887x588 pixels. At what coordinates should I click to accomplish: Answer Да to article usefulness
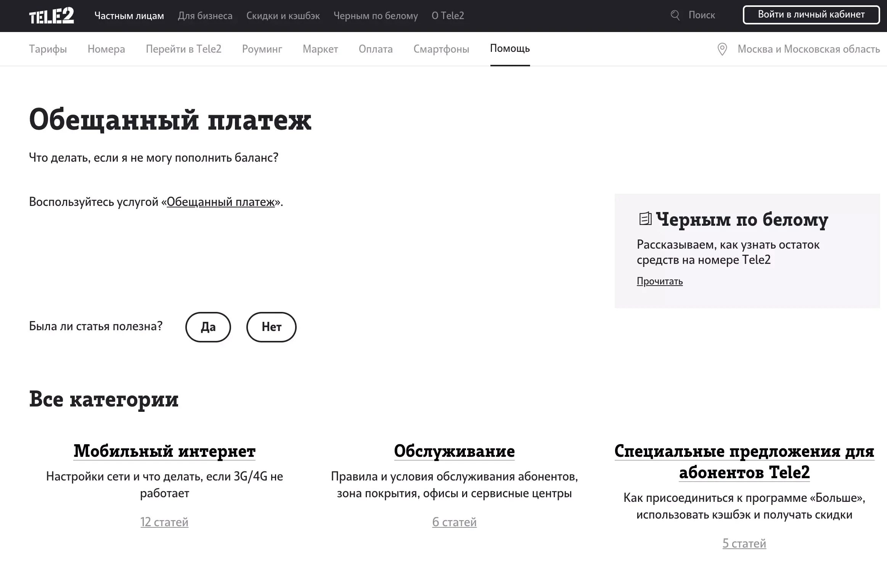click(208, 327)
